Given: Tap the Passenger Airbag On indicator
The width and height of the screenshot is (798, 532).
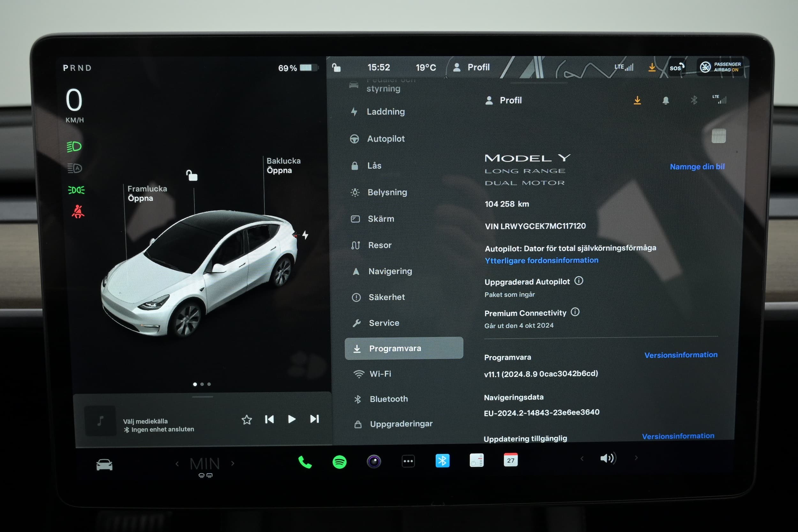Looking at the screenshot, I should [720, 67].
